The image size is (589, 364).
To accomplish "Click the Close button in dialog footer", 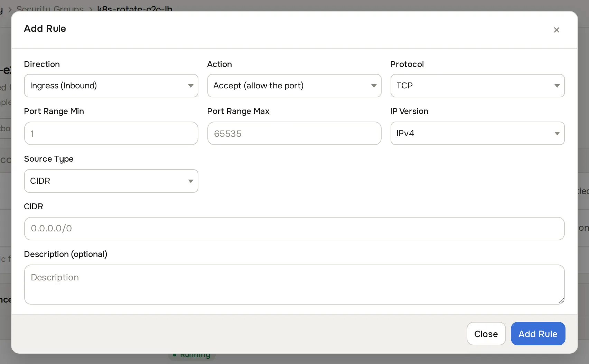I will coord(486,334).
